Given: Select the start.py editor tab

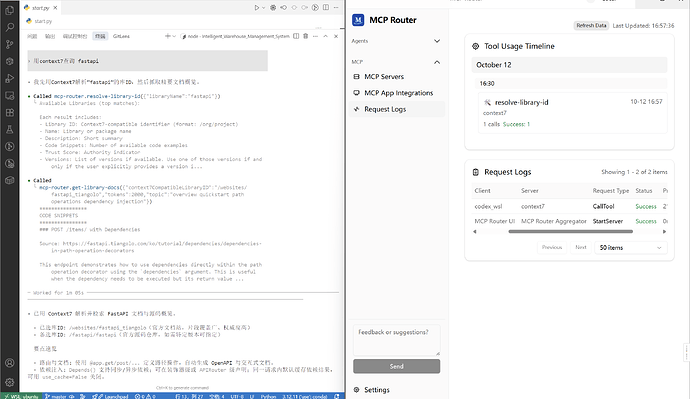Looking at the screenshot, I should click(x=41, y=8).
